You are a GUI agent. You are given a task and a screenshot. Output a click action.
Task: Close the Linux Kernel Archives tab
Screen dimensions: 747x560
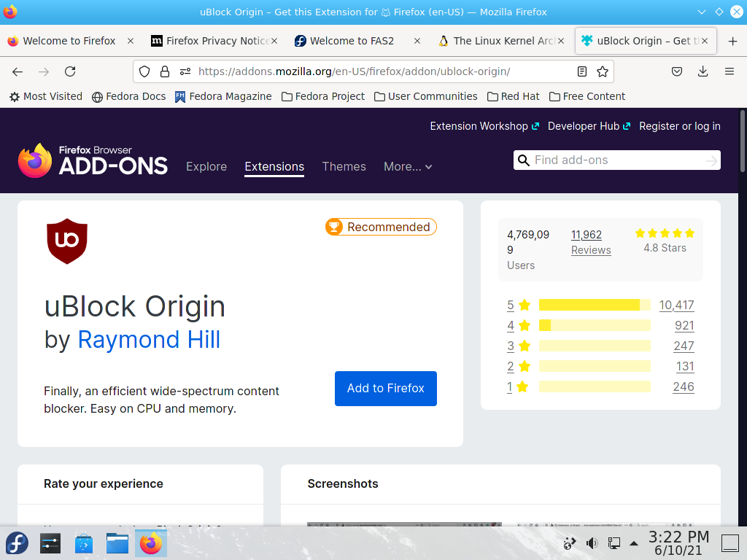coord(561,42)
